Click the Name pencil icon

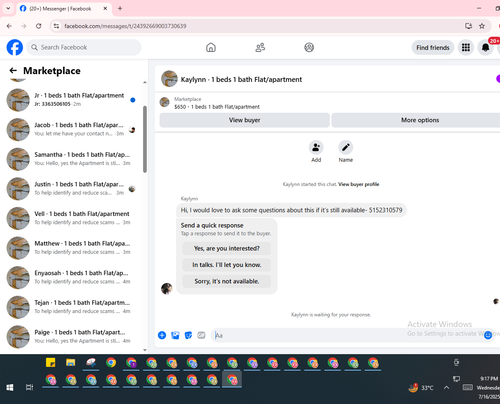346,147
